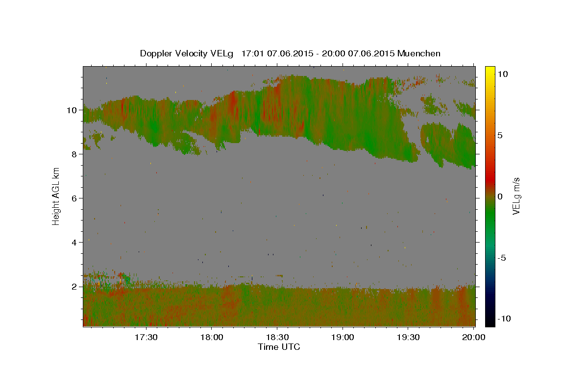The height and width of the screenshot is (392, 588).
Task: Click the plot title 'Doppler Velocity VELg'
Action: tap(186, 53)
